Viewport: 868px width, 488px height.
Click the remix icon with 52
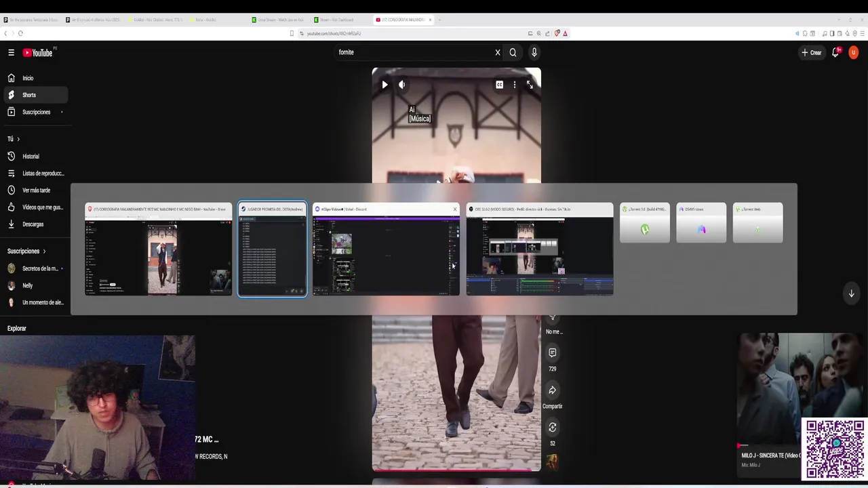click(552, 428)
